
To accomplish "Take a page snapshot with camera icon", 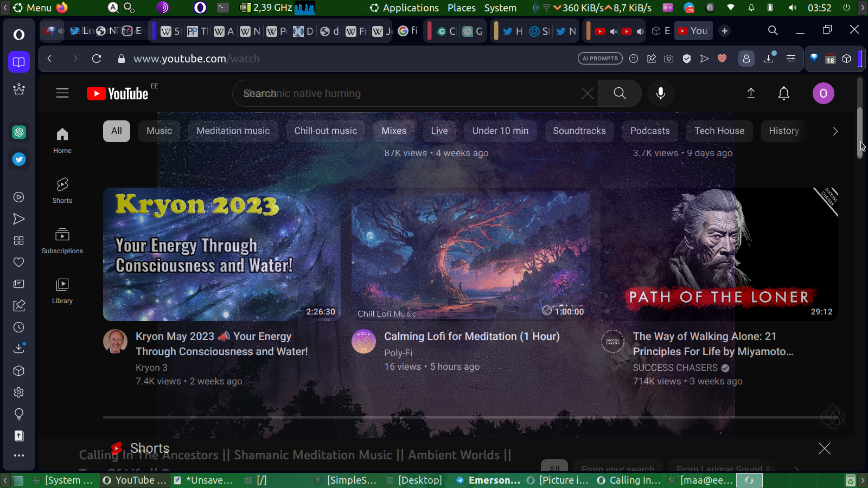I will coord(669,59).
